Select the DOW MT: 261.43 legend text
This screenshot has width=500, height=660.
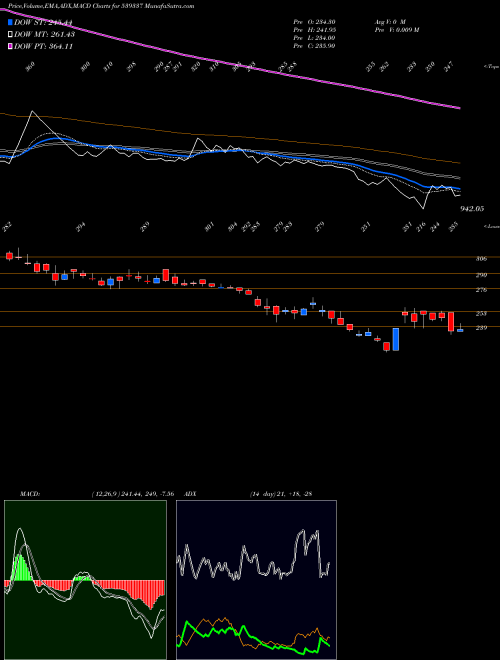[44, 34]
